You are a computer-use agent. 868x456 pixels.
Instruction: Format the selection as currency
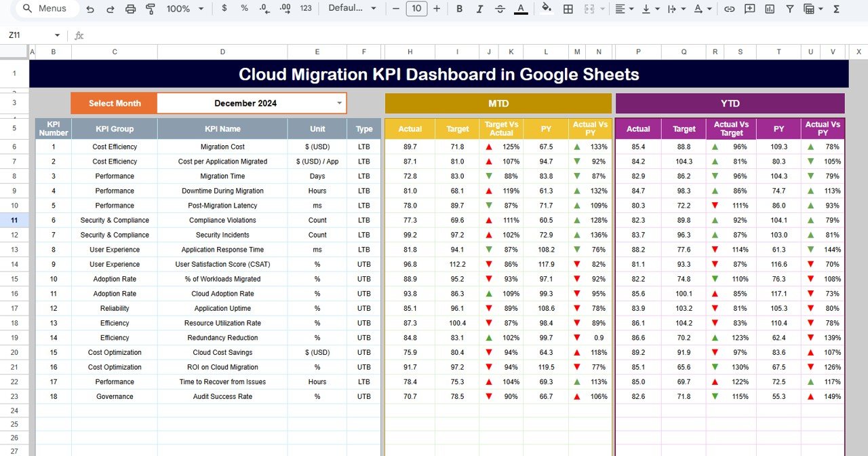(224, 9)
